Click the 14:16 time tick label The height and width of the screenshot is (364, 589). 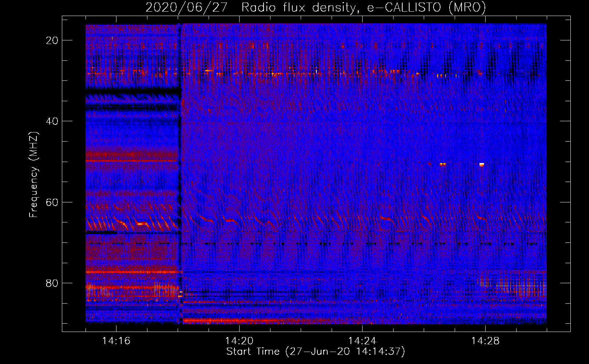[116, 341]
